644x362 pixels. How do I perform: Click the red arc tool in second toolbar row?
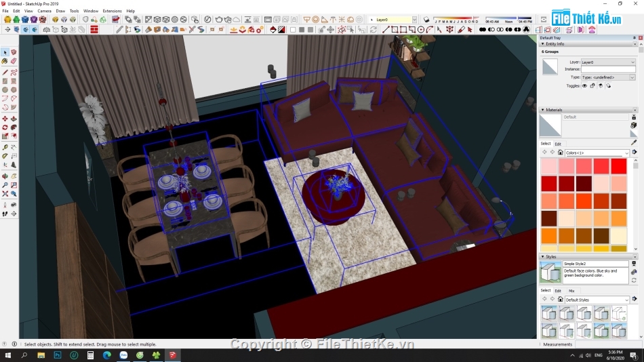pos(430,30)
